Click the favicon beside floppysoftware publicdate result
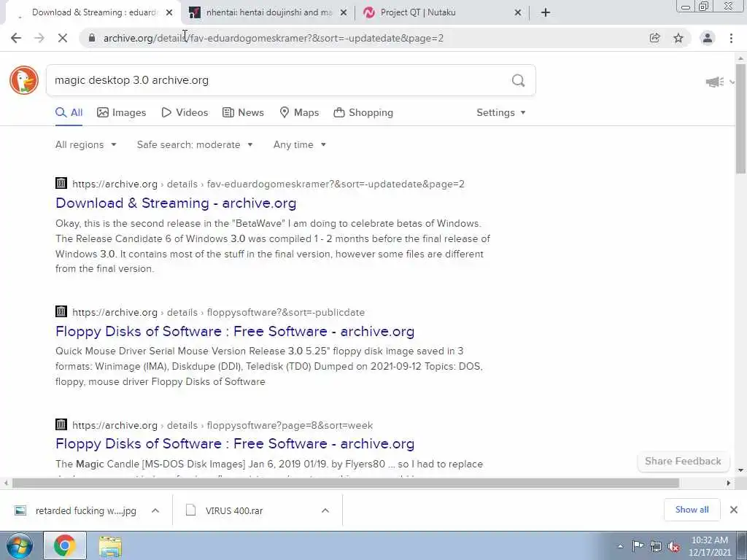The image size is (747, 560). [x=61, y=311]
